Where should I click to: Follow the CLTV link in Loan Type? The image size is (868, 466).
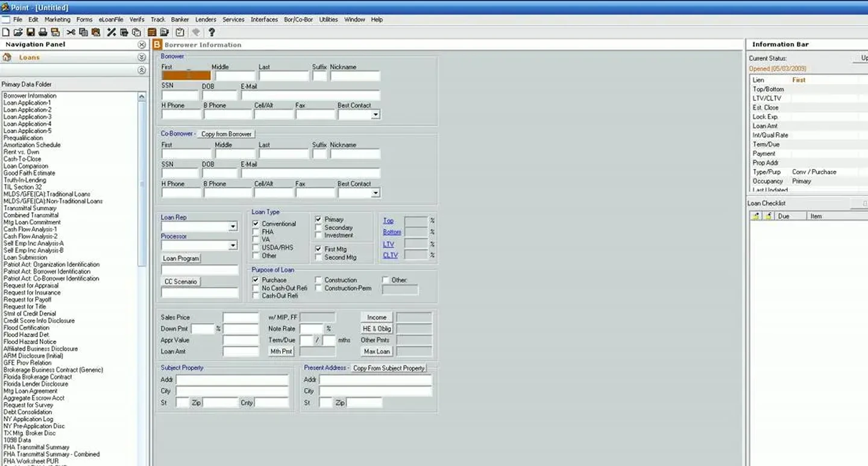390,254
